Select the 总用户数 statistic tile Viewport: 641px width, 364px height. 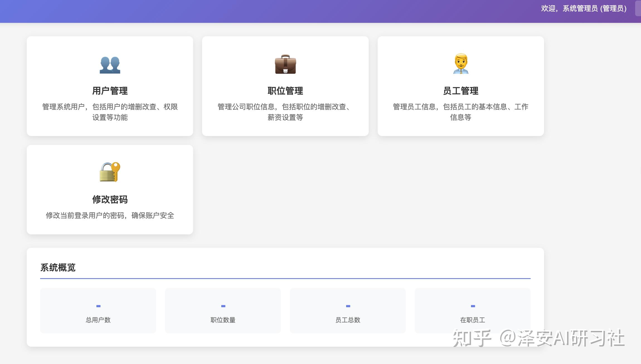98,310
